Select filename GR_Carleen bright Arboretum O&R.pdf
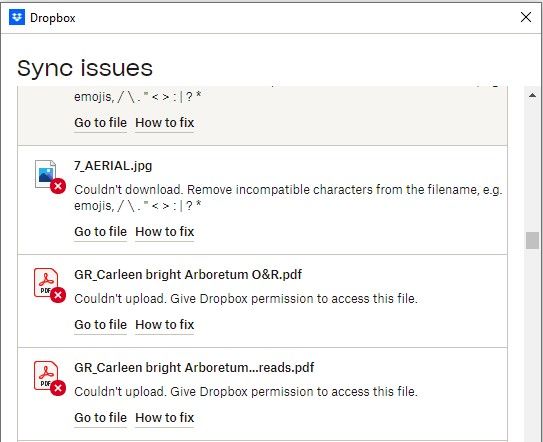 click(188, 274)
